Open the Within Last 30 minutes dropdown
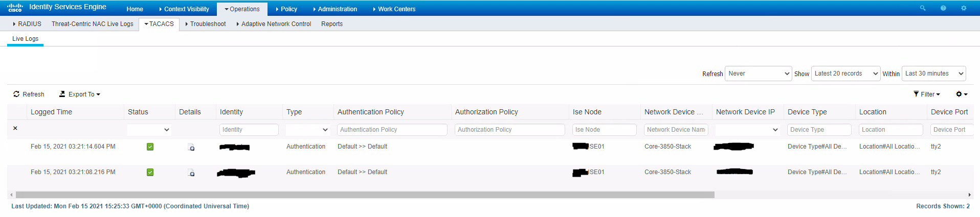This screenshot has height=217, width=980. [934, 74]
